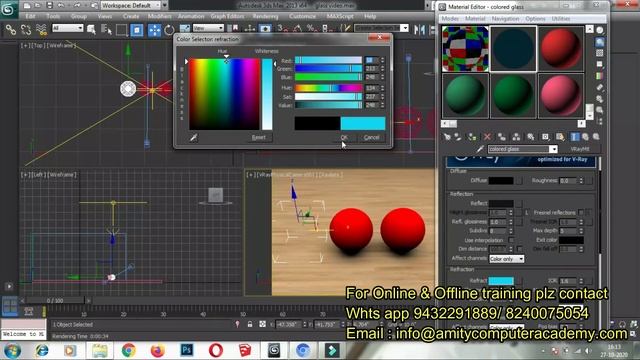Click the Hue slider in Color Selector
This screenshot has width=640, height=360.
[x=328, y=87]
